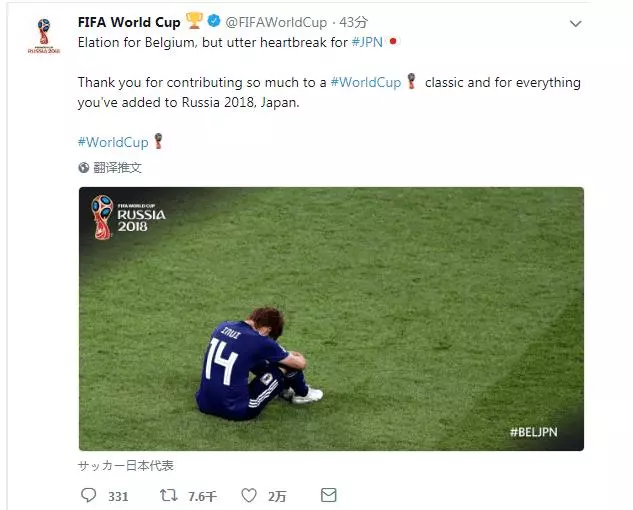Like the tweet with the heart icon

click(x=249, y=495)
